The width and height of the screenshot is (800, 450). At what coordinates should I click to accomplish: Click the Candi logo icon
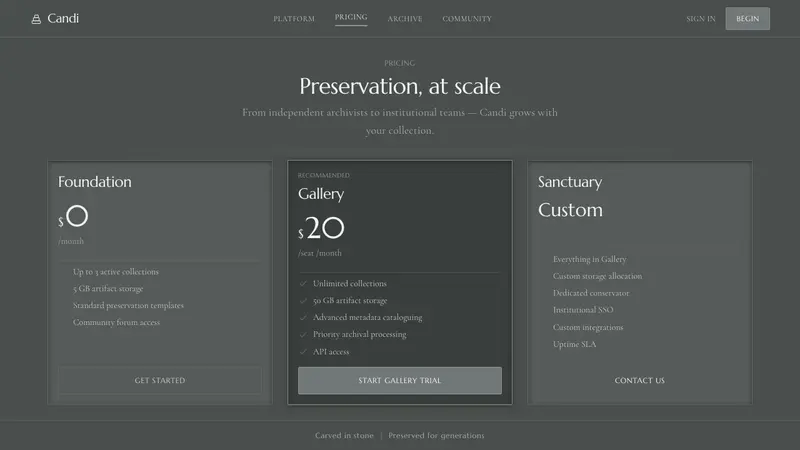point(36,19)
